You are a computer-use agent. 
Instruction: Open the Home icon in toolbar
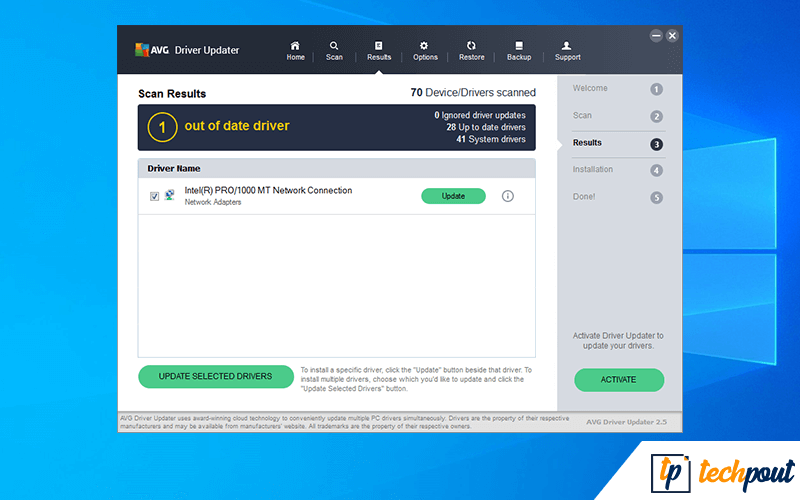tap(295, 46)
